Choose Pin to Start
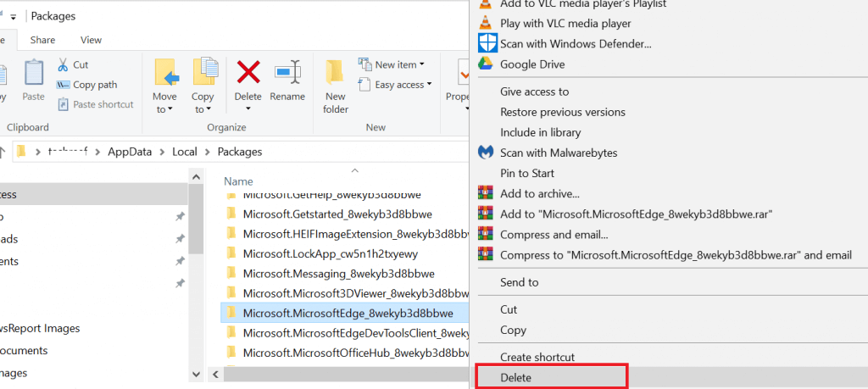 [x=527, y=173]
